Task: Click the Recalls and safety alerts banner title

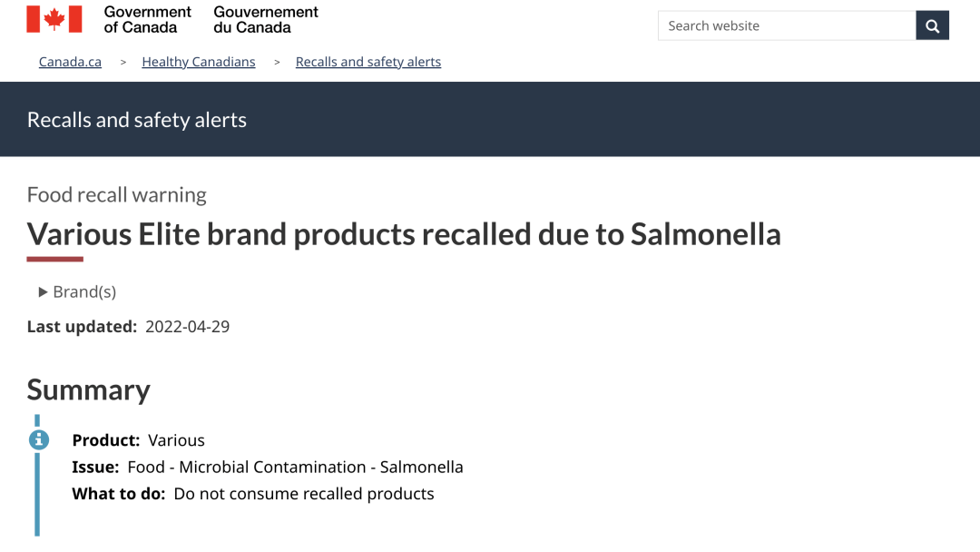Action: [x=137, y=120]
